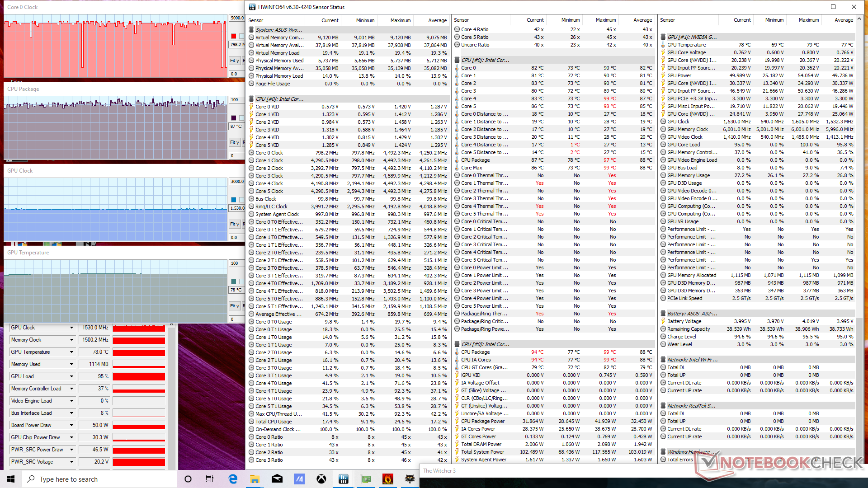Click the System Agent Clock icon

(x=251, y=214)
